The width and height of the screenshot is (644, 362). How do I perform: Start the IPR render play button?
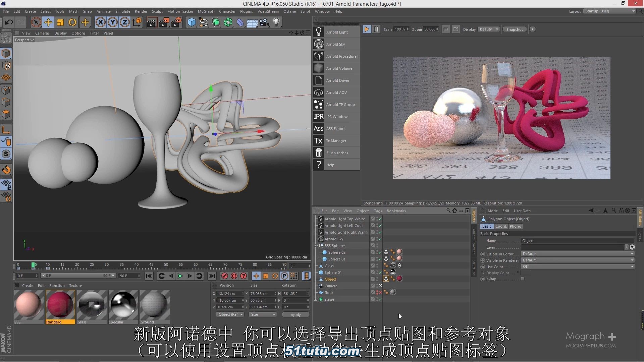point(367,29)
